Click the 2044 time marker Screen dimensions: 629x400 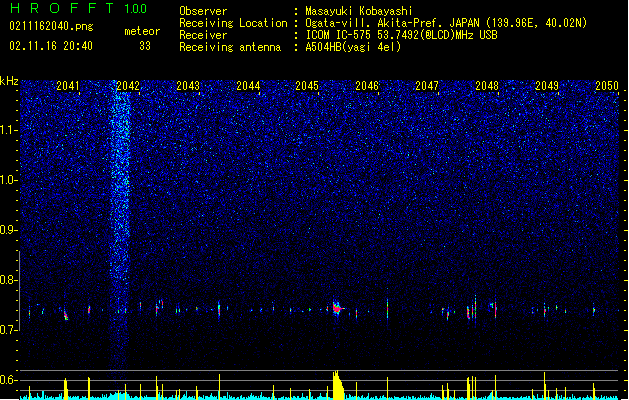248,86
